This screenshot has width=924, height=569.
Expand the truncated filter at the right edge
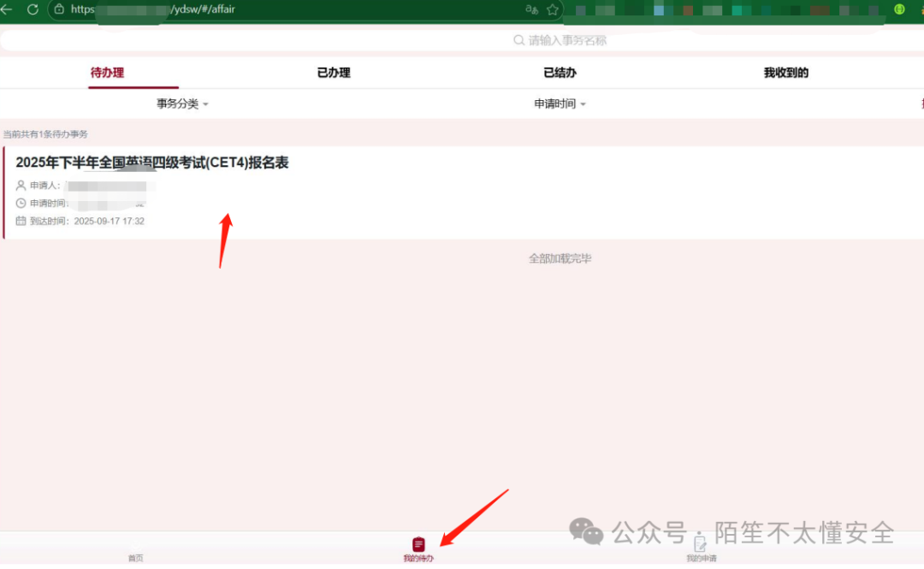[x=921, y=104]
